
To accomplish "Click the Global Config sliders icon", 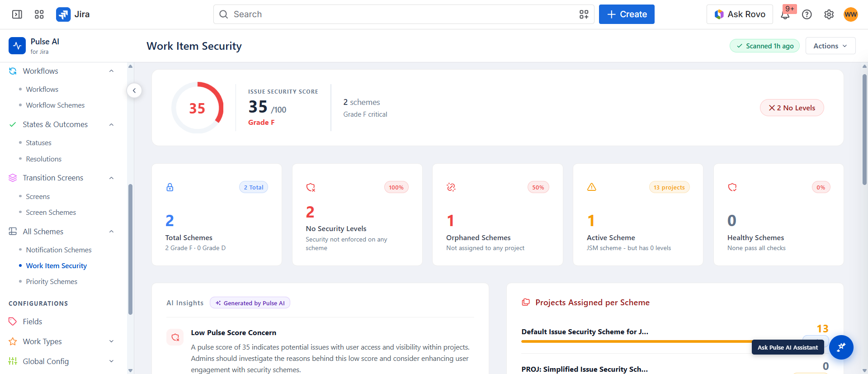I will [13, 361].
